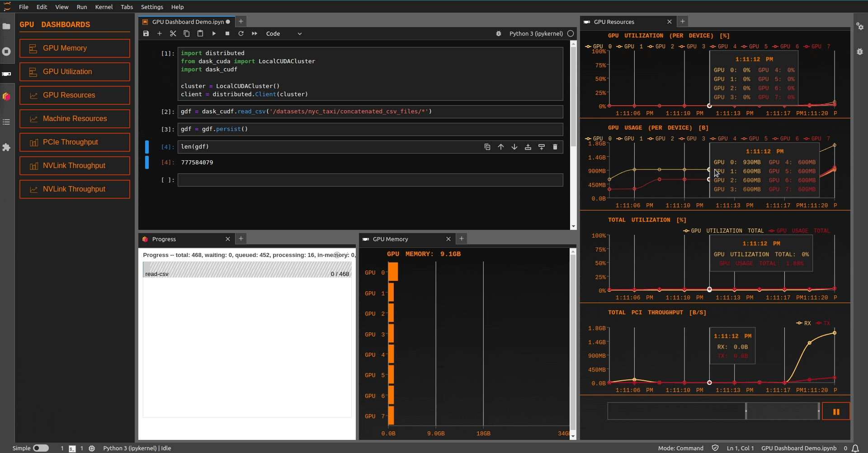Open the Machine Resources dashboard

[x=75, y=118]
